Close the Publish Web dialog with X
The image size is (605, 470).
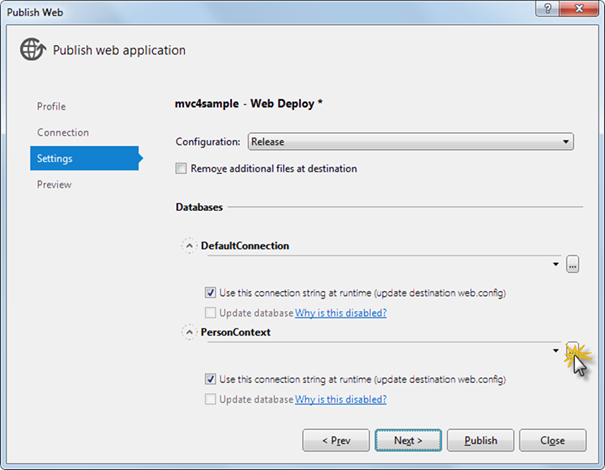pos(579,8)
